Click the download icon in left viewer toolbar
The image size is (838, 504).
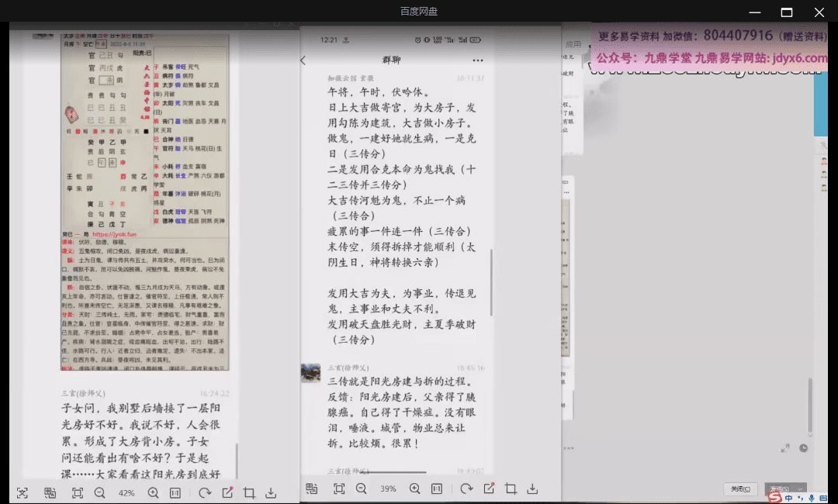(271, 492)
